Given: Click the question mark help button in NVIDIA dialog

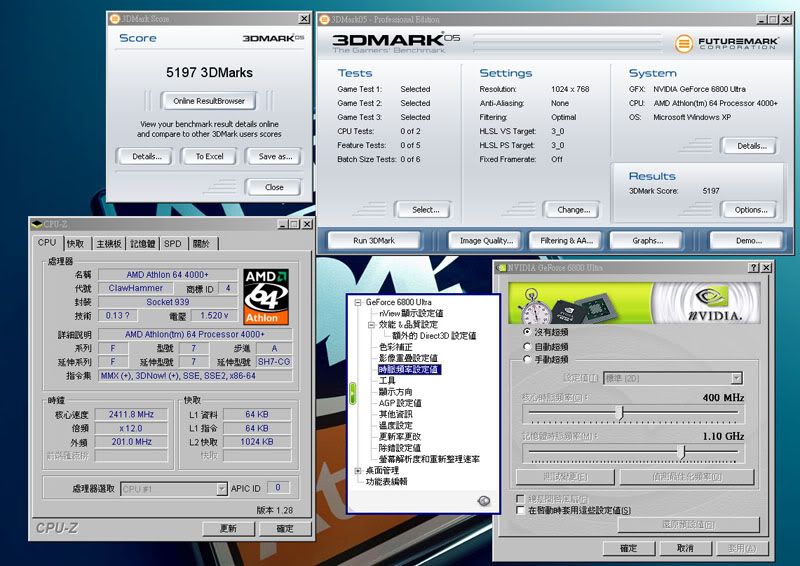Looking at the screenshot, I should tap(754, 267).
